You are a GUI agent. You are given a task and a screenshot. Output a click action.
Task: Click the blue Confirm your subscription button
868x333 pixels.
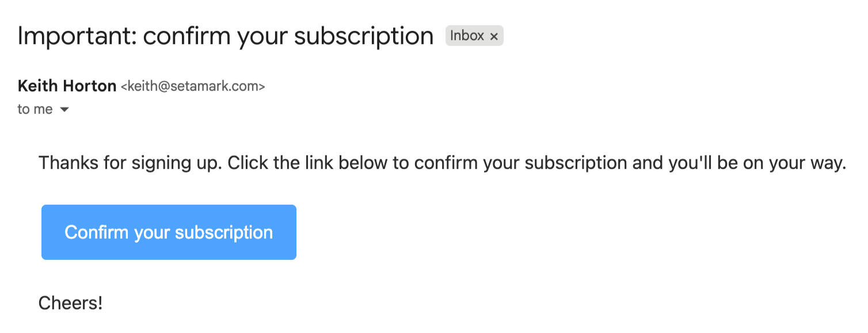tap(169, 232)
